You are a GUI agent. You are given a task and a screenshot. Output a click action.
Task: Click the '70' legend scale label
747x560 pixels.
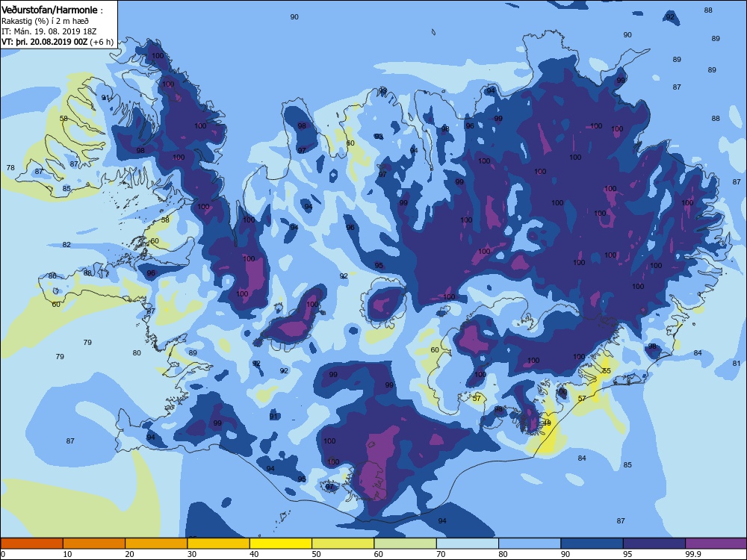click(x=441, y=554)
